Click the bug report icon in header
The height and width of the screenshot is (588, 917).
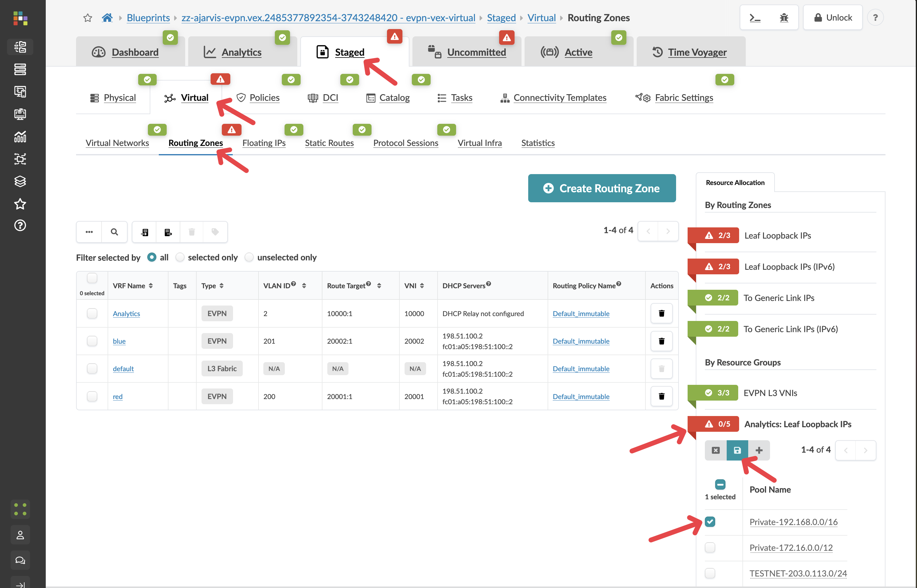[784, 17]
